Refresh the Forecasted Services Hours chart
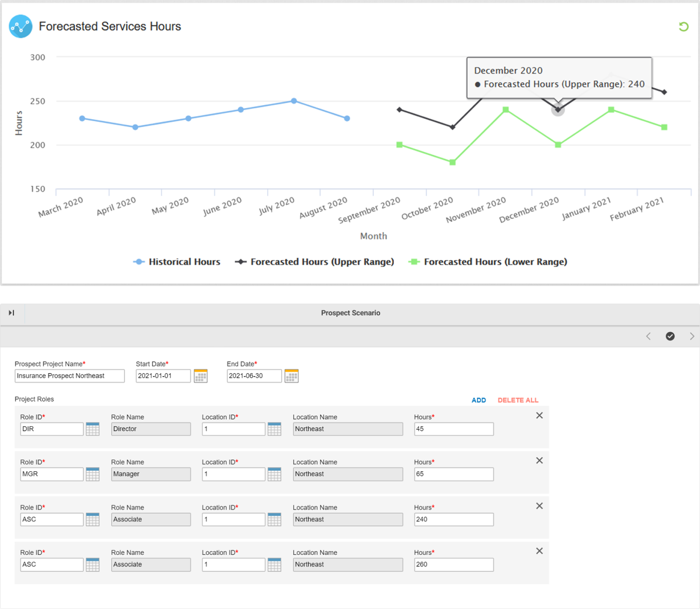 [x=685, y=27]
